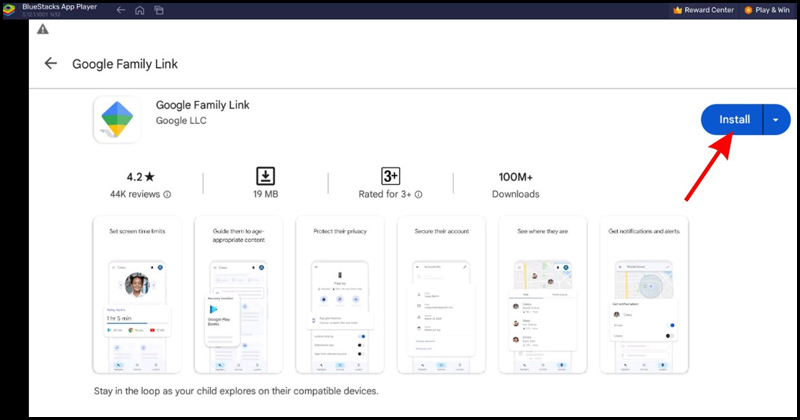Open info icon beside Rated for 3+
Image resolution: width=800 pixels, height=420 pixels.
point(418,194)
